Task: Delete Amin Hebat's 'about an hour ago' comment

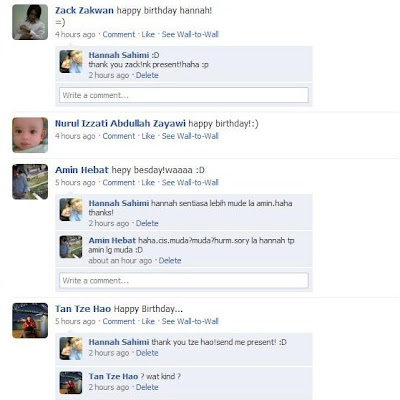Action: tap(170, 261)
